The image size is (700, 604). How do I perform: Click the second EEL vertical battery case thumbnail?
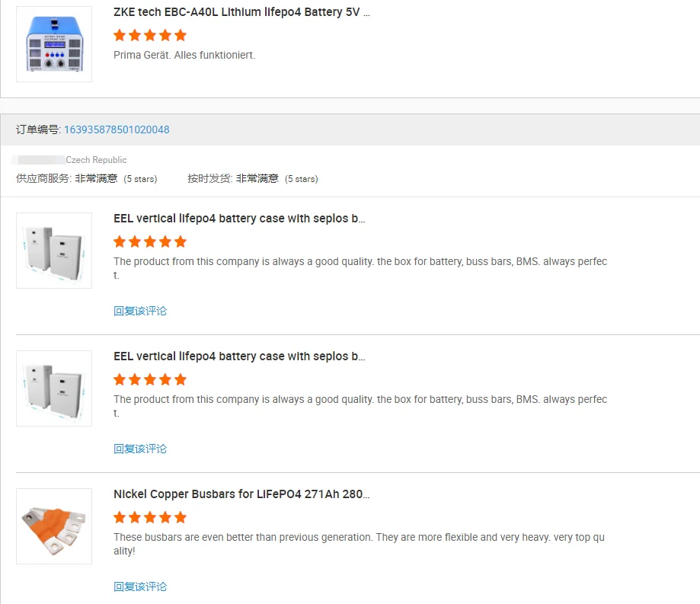[54, 388]
